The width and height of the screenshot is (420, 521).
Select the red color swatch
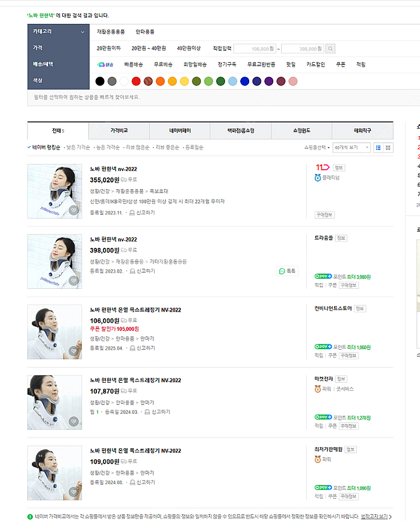[136, 81]
